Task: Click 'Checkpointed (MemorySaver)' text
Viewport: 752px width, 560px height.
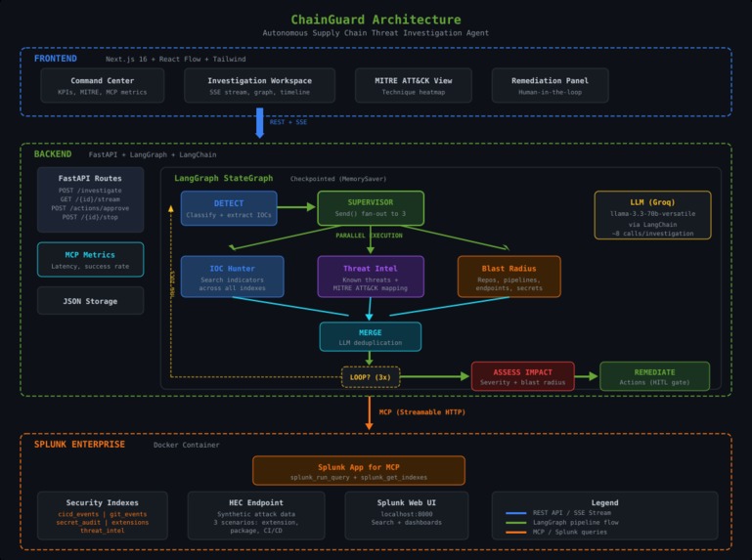Action: tap(338, 179)
